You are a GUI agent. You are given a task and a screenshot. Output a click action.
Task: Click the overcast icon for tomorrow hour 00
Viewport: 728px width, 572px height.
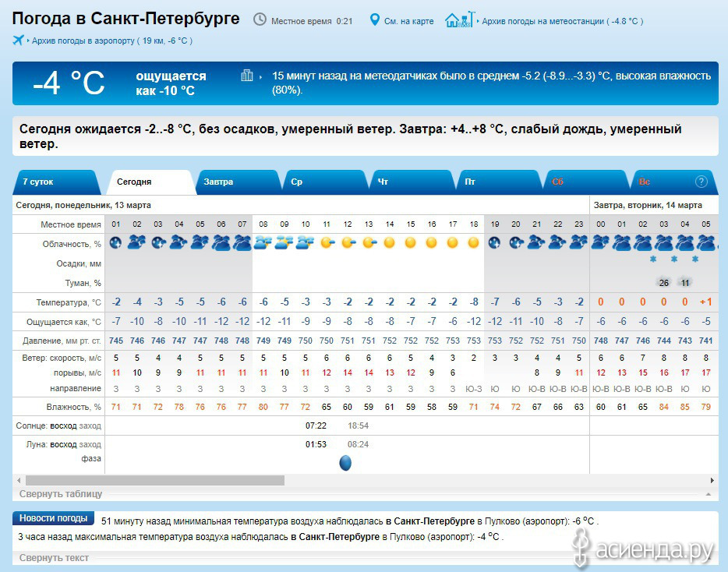600,242
